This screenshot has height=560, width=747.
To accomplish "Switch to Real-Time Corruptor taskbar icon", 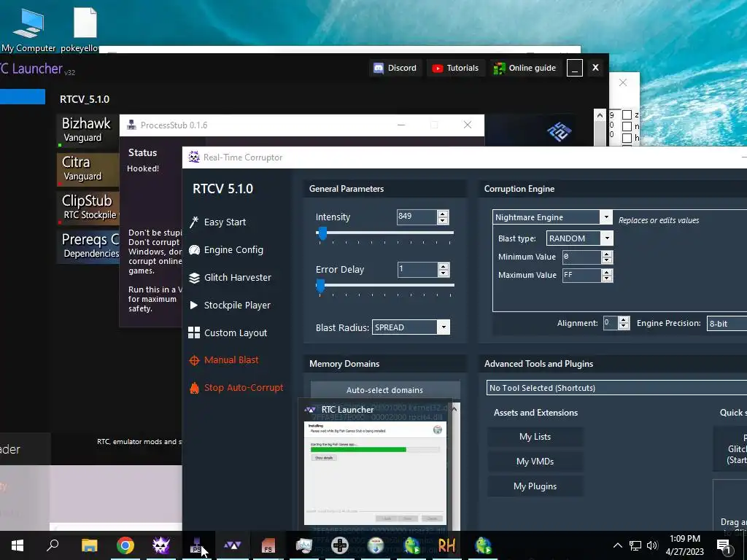I will [161, 545].
